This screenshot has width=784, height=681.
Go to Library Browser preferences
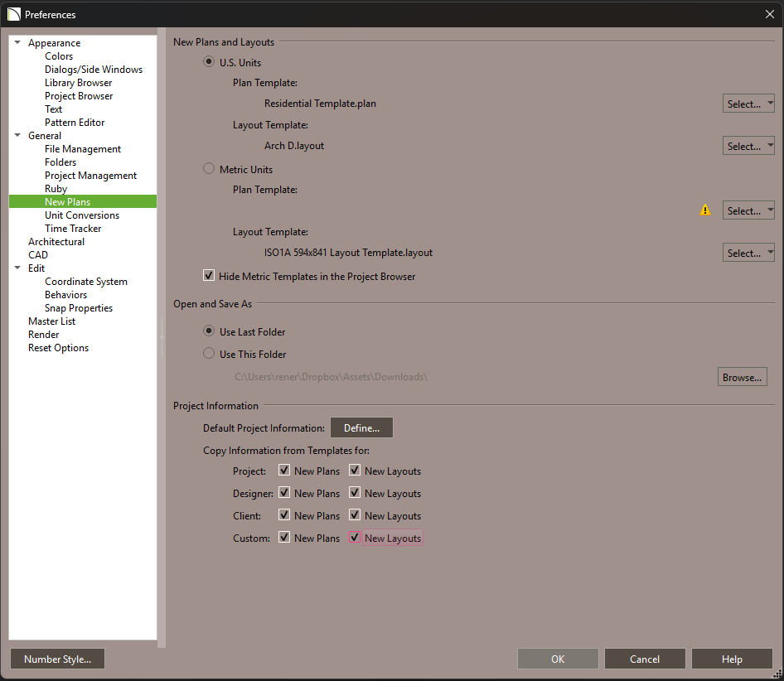(79, 83)
